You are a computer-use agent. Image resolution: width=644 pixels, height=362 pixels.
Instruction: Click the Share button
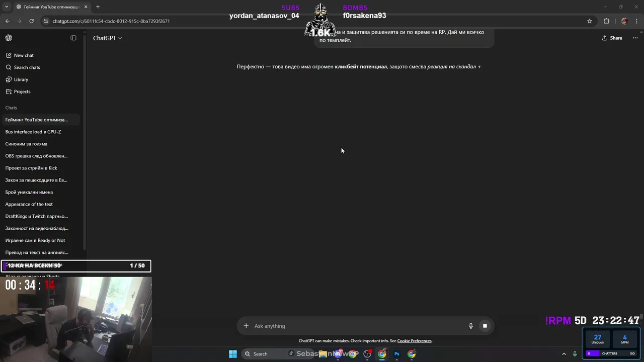point(612,38)
